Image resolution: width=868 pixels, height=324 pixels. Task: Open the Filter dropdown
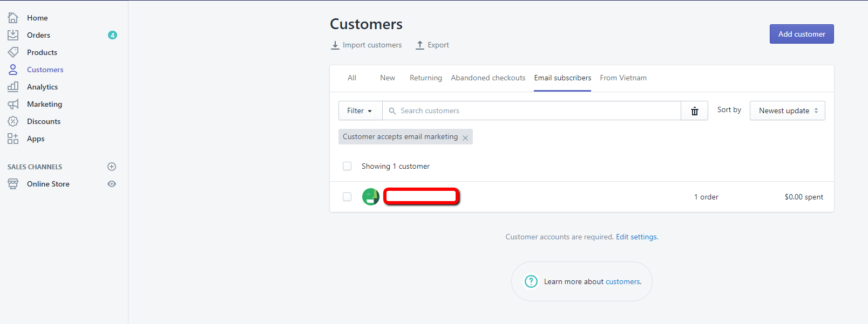(360, 111)
